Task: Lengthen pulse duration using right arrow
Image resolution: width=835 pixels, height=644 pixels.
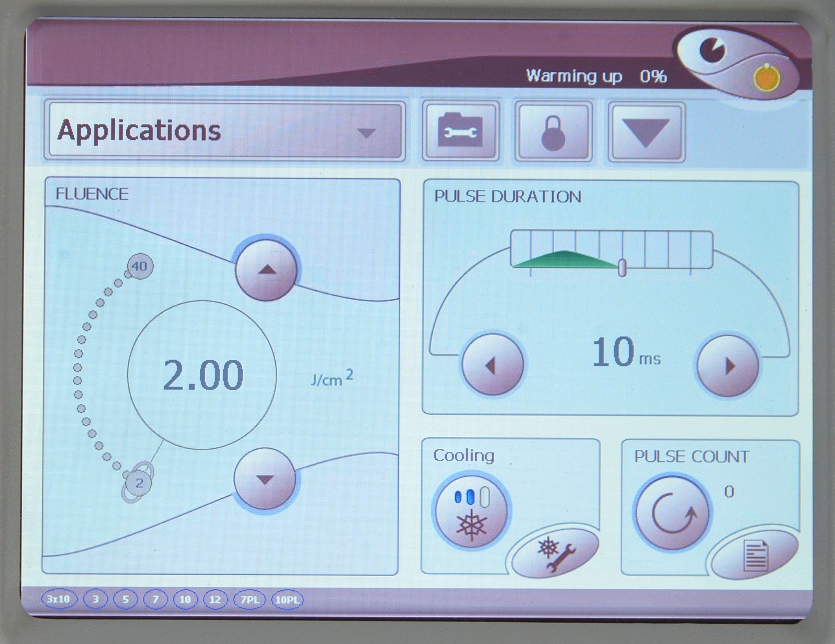Action: [x=728, y=366]
